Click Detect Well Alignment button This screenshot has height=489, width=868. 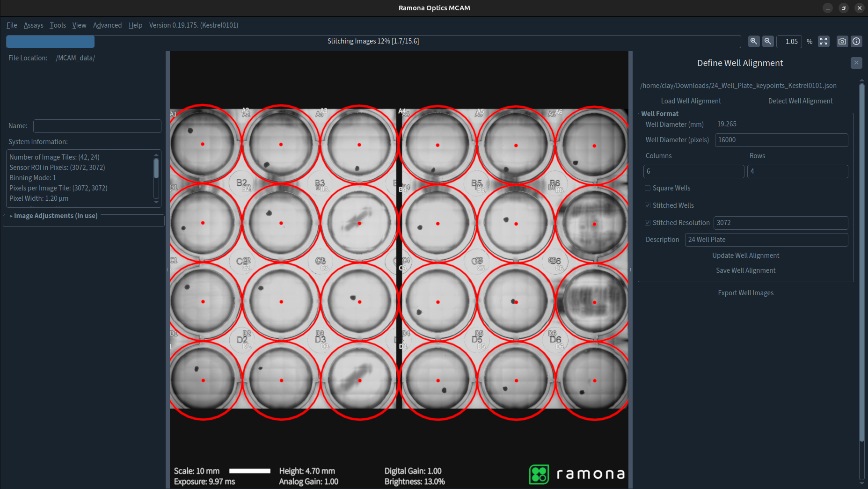[800, 101]
